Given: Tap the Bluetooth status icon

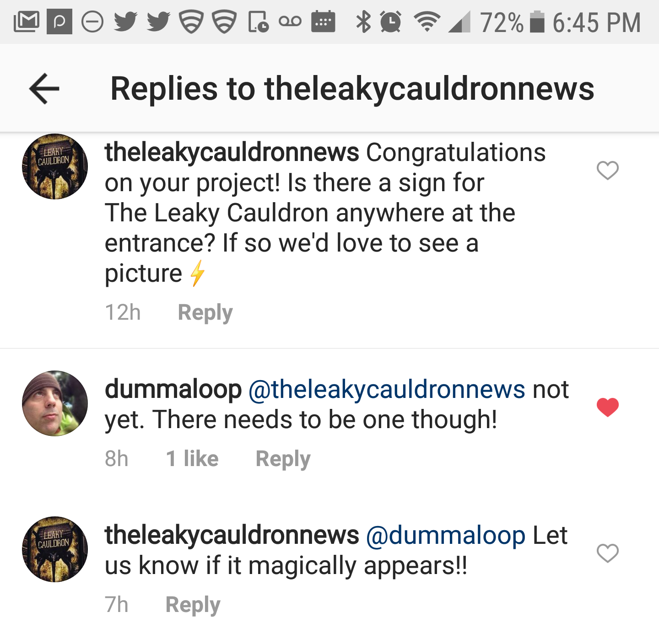Looking at the screenshot, I should click(363, 22).
